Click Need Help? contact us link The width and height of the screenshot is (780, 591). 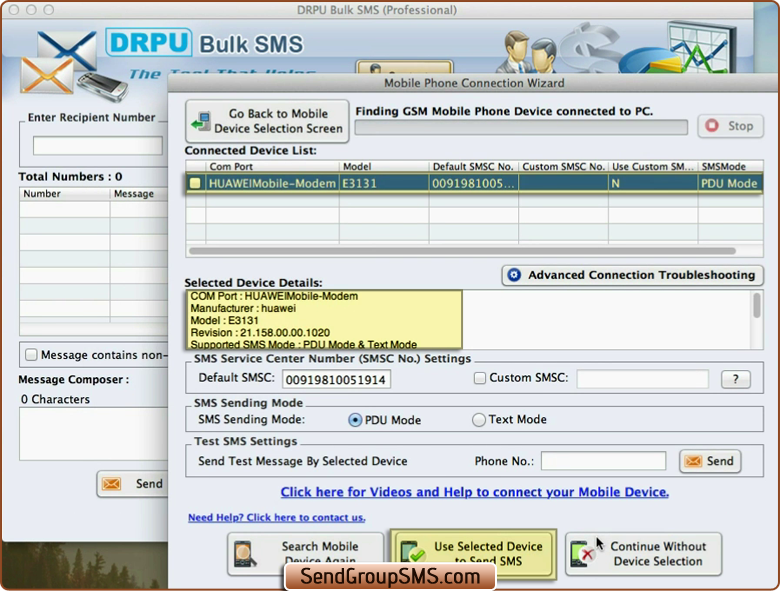point(277,517)
